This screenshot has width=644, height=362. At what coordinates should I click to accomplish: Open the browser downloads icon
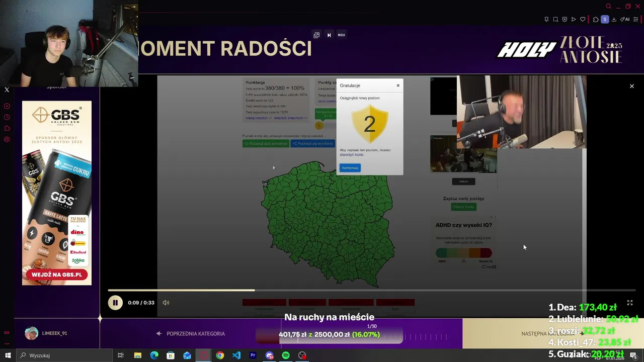click(x=614, y=19)
